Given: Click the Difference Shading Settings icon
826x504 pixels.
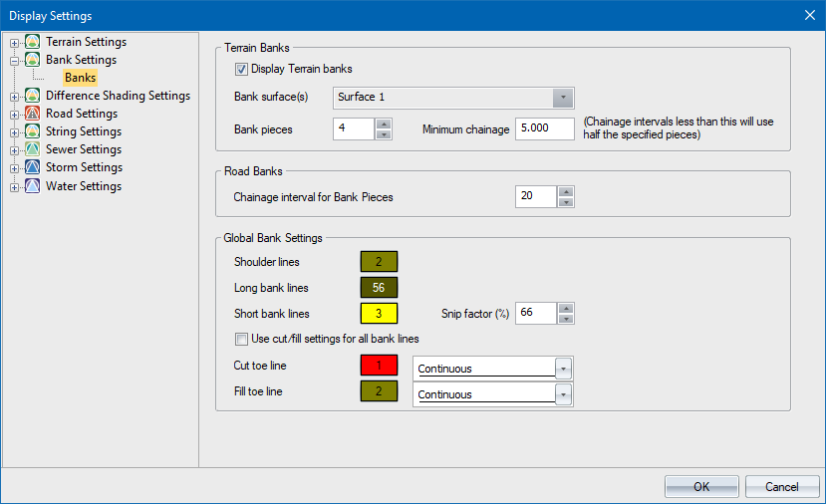Looking at the screenshot, I should (x=32, y=96).
